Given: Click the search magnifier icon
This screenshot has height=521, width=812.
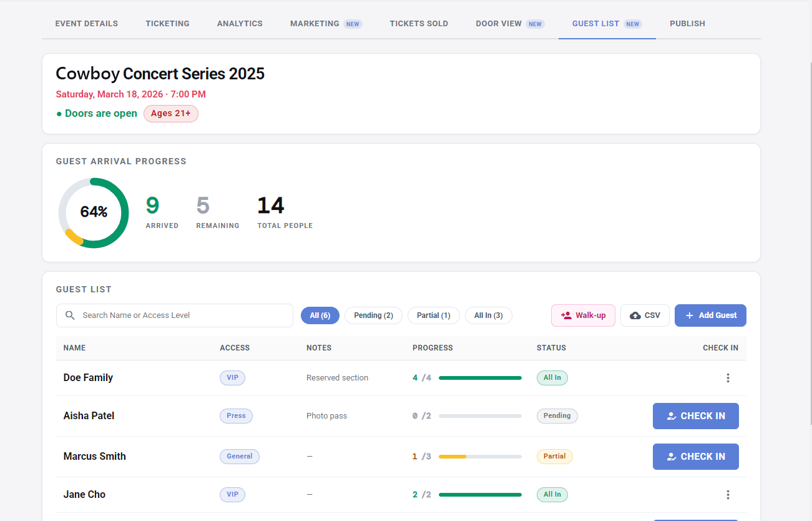Looking at the screenshot, I should point(70,315).
